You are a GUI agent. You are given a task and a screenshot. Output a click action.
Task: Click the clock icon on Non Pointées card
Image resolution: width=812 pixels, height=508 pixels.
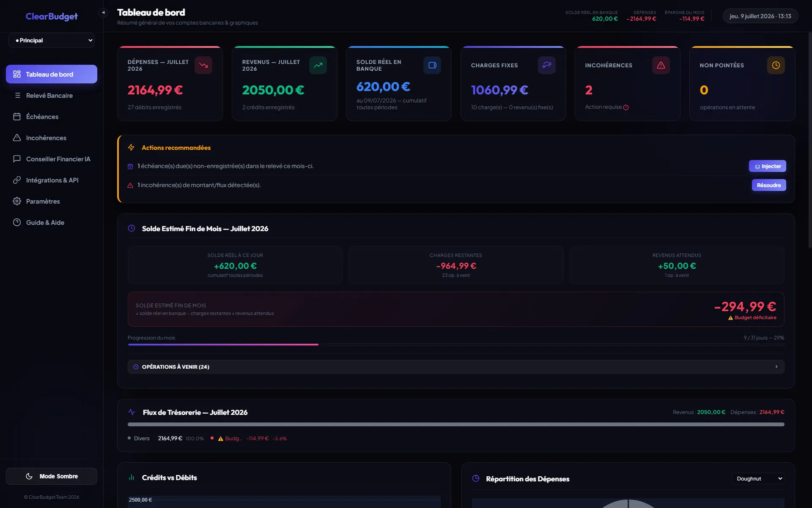pyautogui.click(x=776, y=65)
